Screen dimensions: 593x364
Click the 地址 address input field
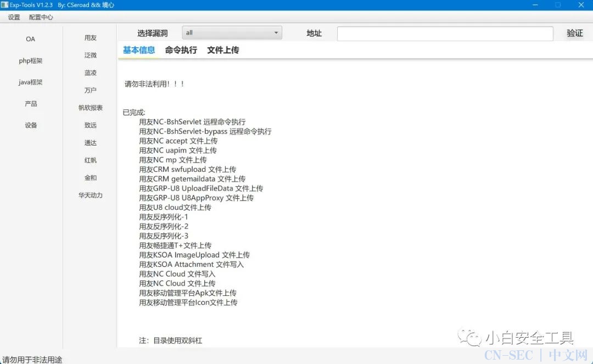point(445,33)
